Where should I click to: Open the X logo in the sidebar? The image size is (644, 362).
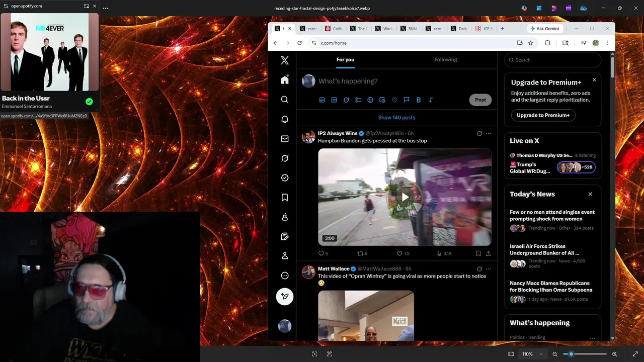pyautogui.click(x=285, y=60)
